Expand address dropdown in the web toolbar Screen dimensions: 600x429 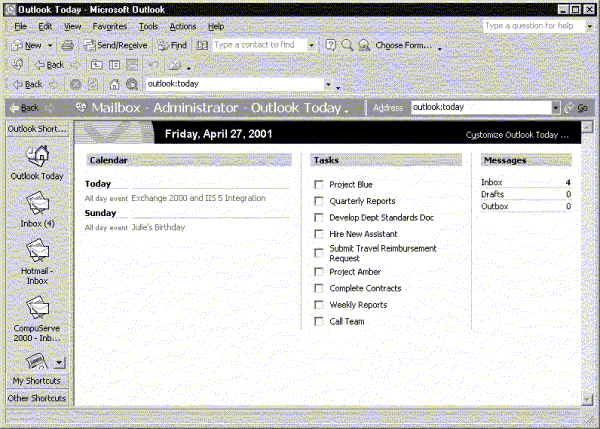[x=328, y=84]
